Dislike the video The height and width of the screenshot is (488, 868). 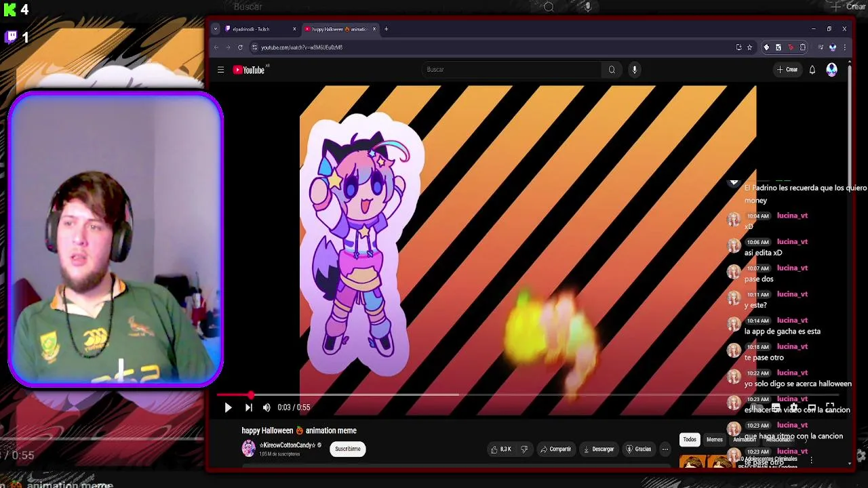(x=524, y=449)
